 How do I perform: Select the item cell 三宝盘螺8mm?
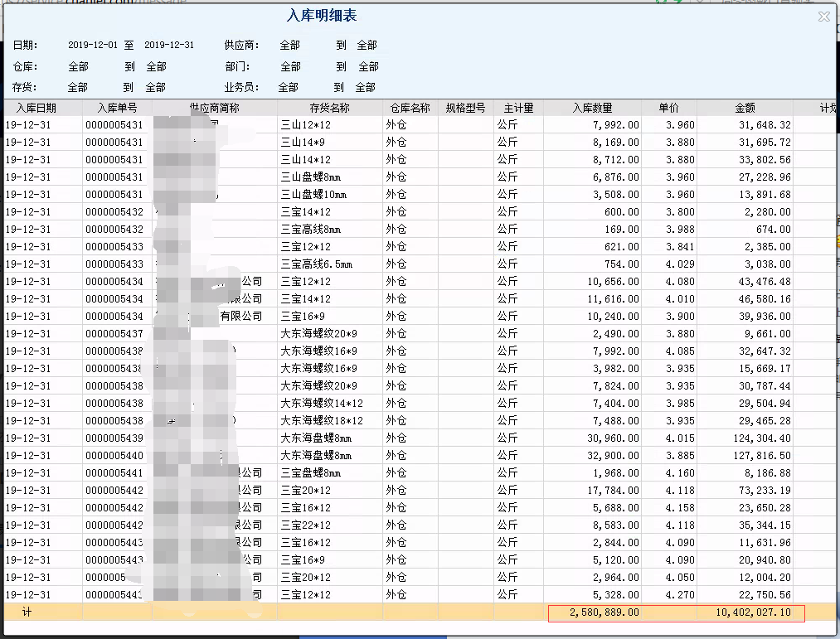tap(311, 473)
